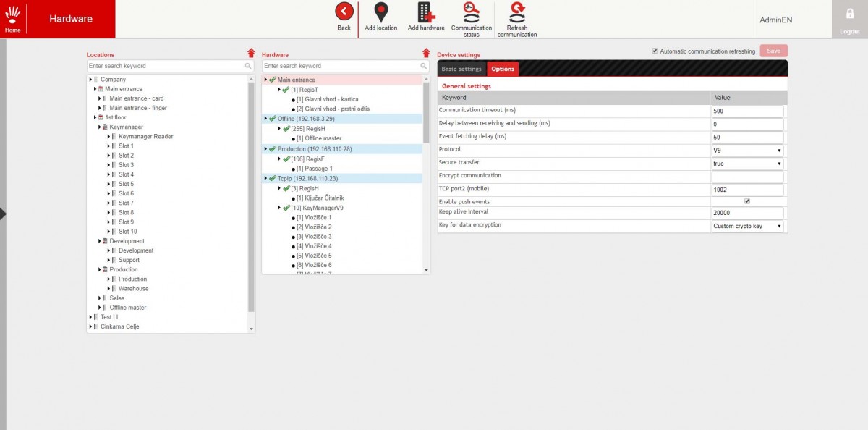Click green check icon beside [255] RegisH
The width and height of the screenshot is (868, 430).
pyautogui.click(x=286, y=128)
